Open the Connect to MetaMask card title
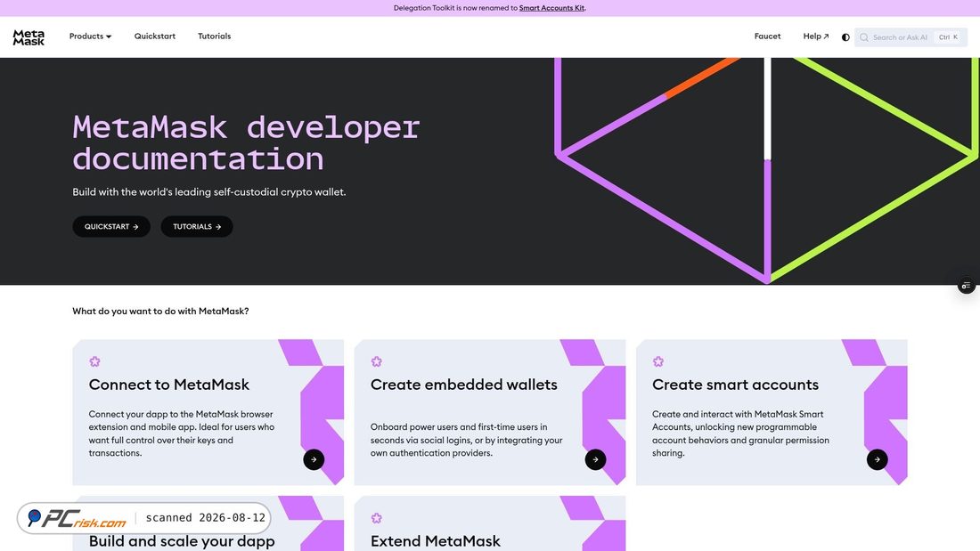980x551 pixels. tap(168, 385)
